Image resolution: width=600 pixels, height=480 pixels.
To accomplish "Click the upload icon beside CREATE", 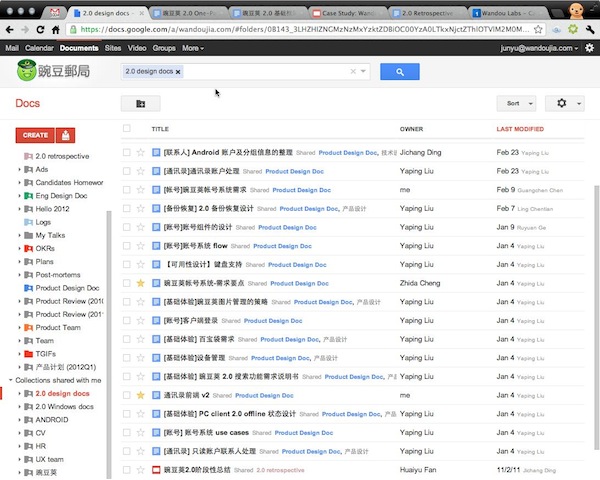I will pyautogui.click(x=65, y=135).
